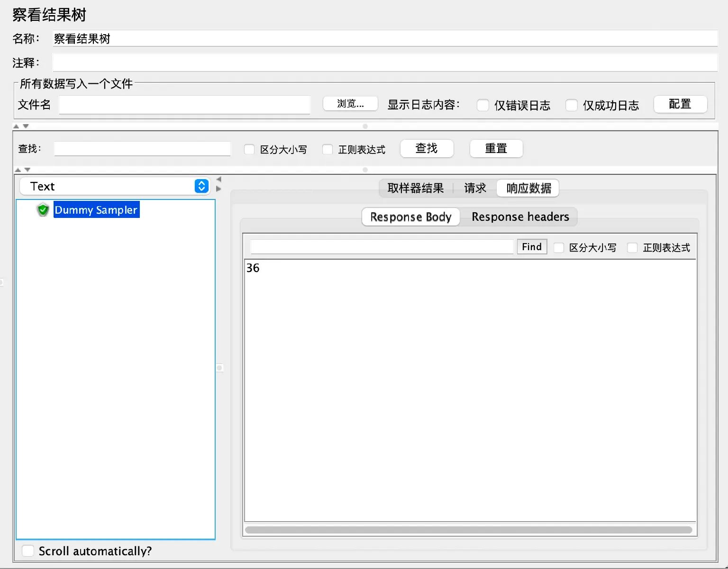Image resolution: width=728 pixels, height=569 pixels.
Task: Collapse the tree panel using the left arrow icon
Action: 218,180
